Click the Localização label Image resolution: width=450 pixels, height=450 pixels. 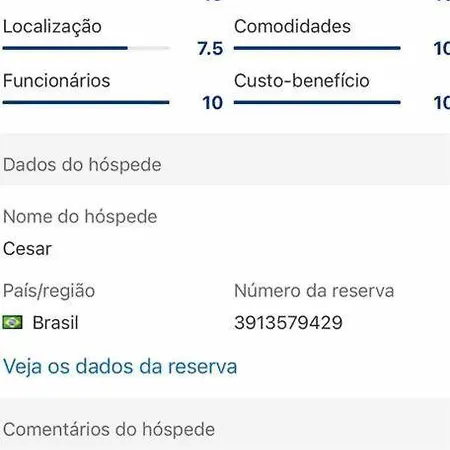pos(52,27)
